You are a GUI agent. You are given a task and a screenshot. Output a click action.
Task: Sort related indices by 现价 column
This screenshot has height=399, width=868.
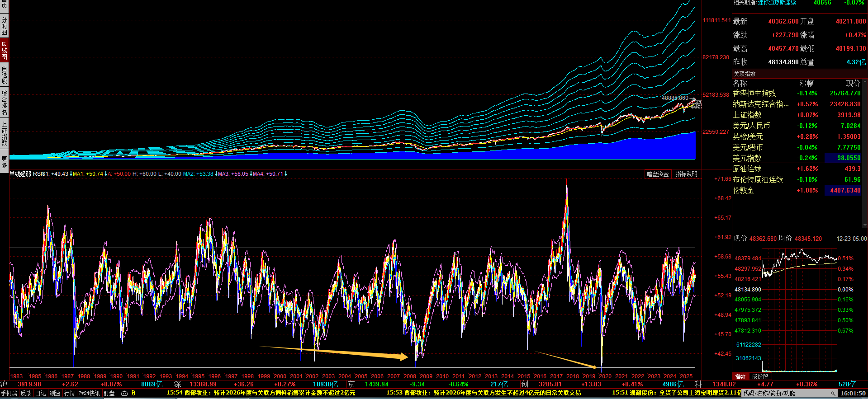pos(853,83)
